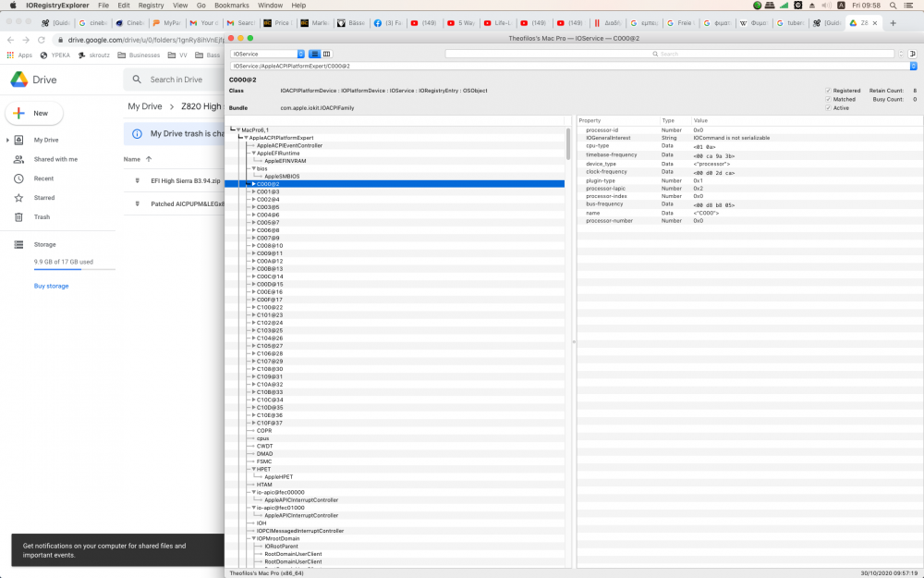Open Recent files in Drive

tap(43, 178)
